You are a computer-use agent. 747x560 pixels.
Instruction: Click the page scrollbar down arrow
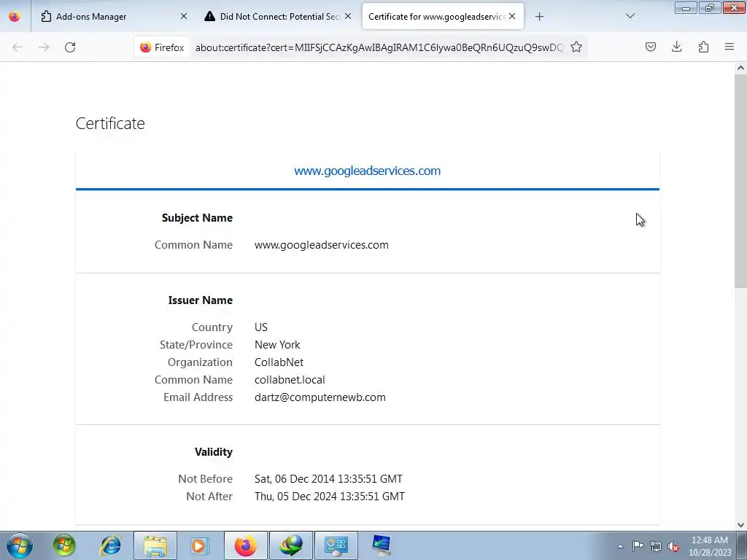[x=740, y=525]
